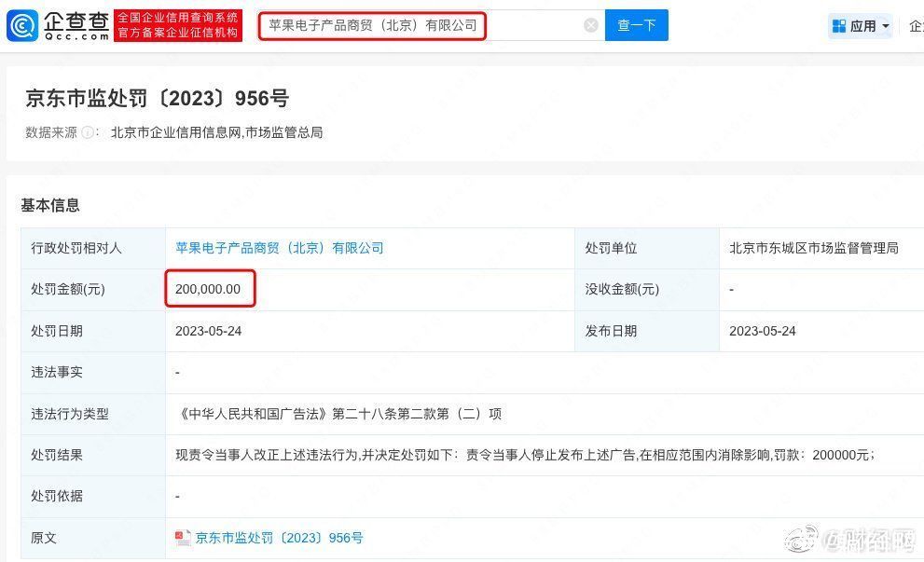Click the data source text 北京市企业信用信息网,市场监管总局

(217, 132)
